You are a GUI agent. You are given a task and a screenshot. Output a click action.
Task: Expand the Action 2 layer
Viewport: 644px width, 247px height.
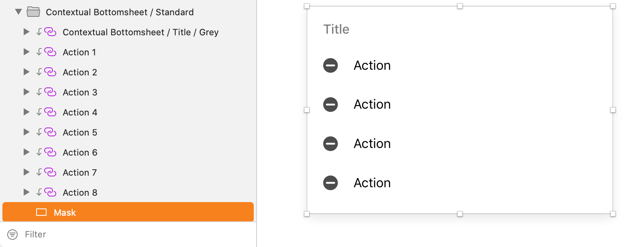pyautogui.click(x=26, y=72)
